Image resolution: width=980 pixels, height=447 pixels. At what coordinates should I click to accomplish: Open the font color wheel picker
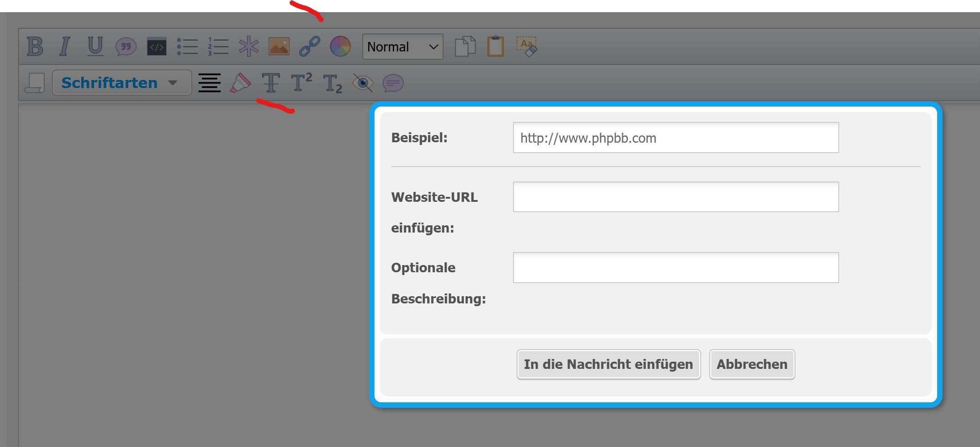(340, 47)
